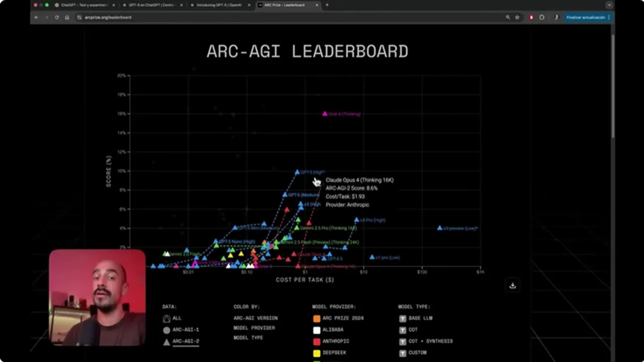Click the ARC-AGI LEADERBOARD heading
Image resolution: width=644 pixels, height=362 pixels.
307,51
